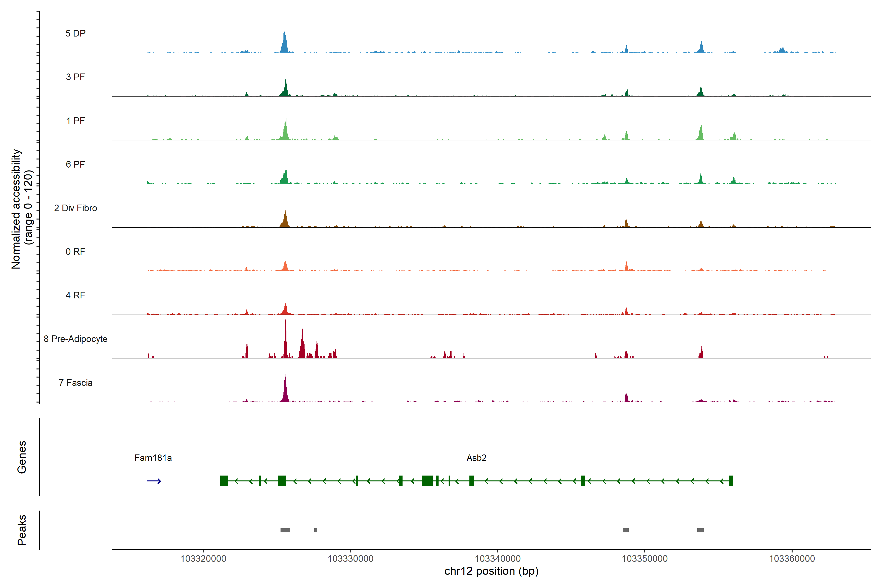The width and height of the screenshot is (882, 588).
Task: Select the 8 Pre-Adipocyte track label
Action: click(x=75, y=339)
